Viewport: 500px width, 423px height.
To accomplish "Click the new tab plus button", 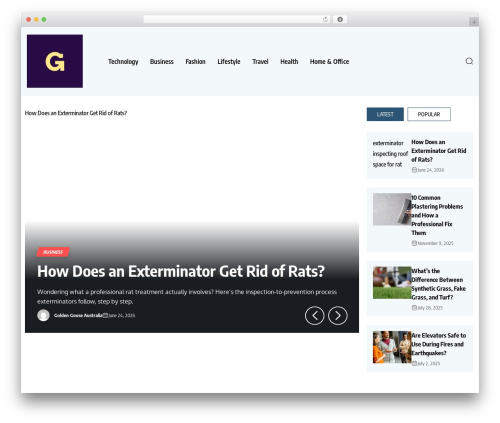I will [474, 22].
